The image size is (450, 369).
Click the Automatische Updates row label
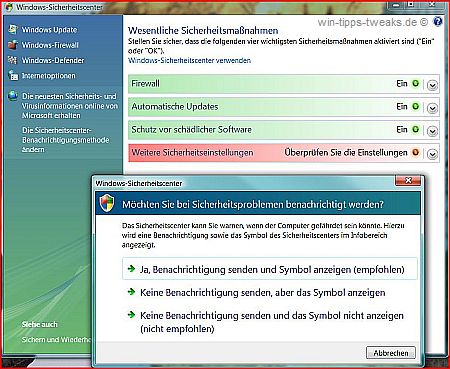click(175, 106)
